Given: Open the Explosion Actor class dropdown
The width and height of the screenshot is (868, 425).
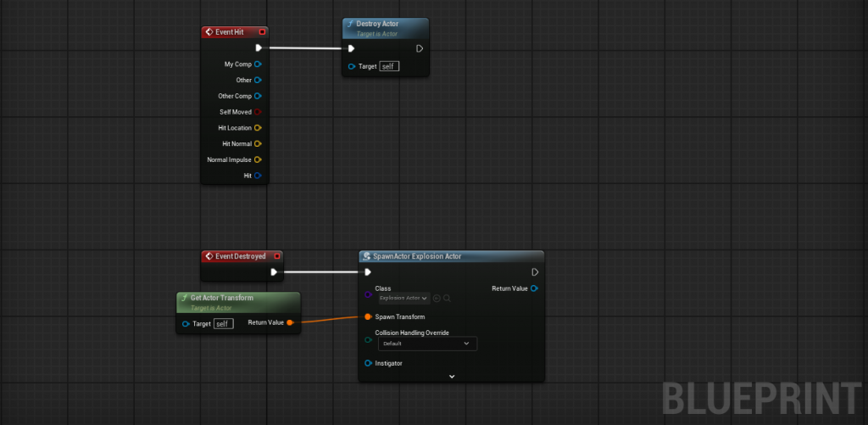Looking at the screenshot, I should (403, 298).
